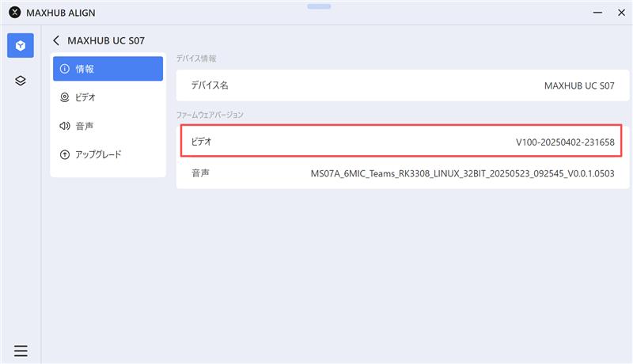Open the layers stack icon in sidebar
The image size is (633, 364).
(21, 81)
